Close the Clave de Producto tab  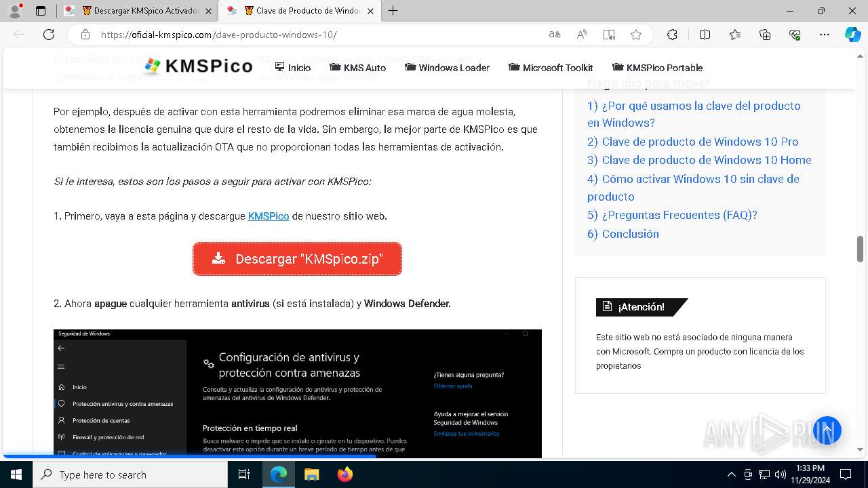coord(372,11)
